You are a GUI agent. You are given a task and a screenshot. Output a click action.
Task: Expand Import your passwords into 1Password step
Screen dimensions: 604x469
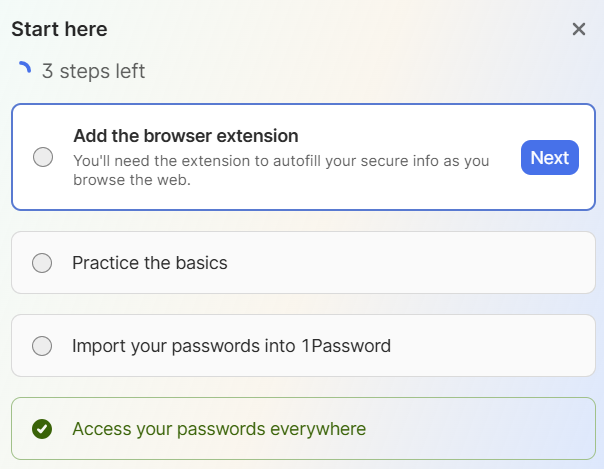(x=304, y=345)
